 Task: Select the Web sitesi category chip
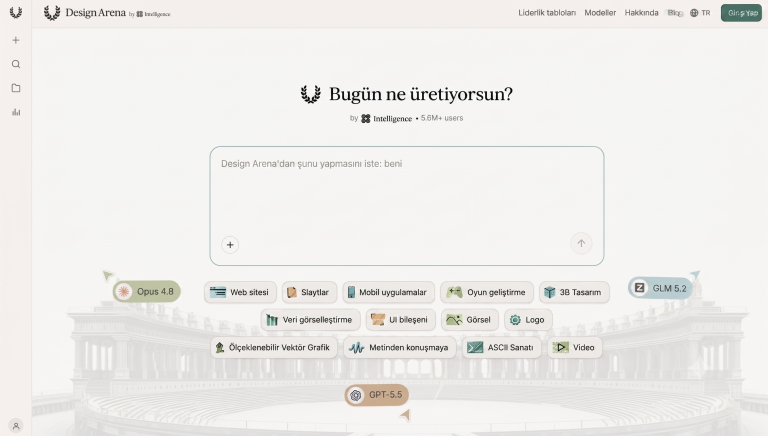click(x=240, y=292)
